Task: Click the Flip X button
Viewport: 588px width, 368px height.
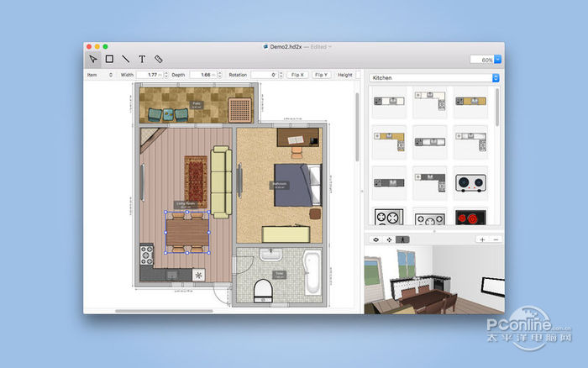Action: 297,75
